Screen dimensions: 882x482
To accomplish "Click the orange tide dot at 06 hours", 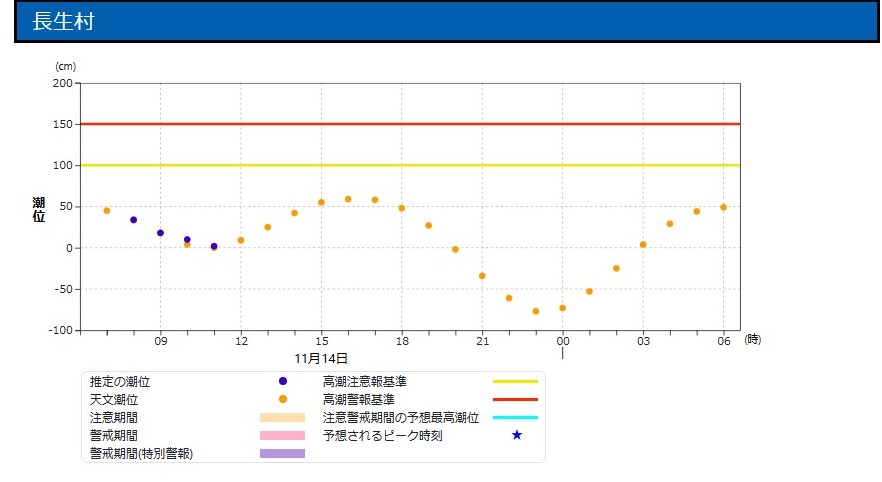I will pyautogui.click(x=723, y=208).
